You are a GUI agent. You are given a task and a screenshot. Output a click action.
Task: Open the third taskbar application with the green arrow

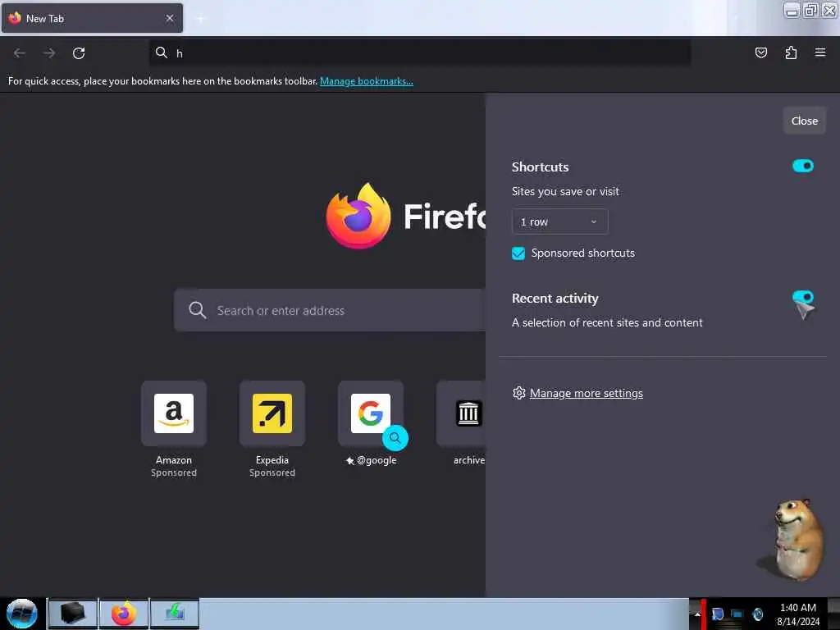tap(175, 614)
